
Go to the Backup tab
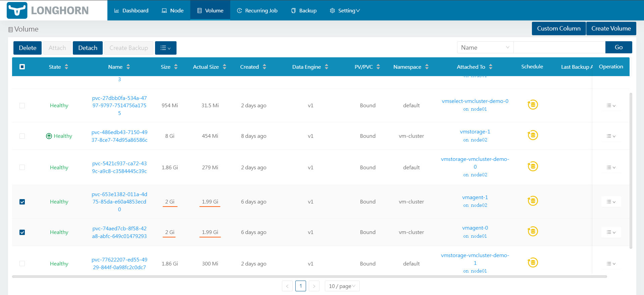(304, 10)
